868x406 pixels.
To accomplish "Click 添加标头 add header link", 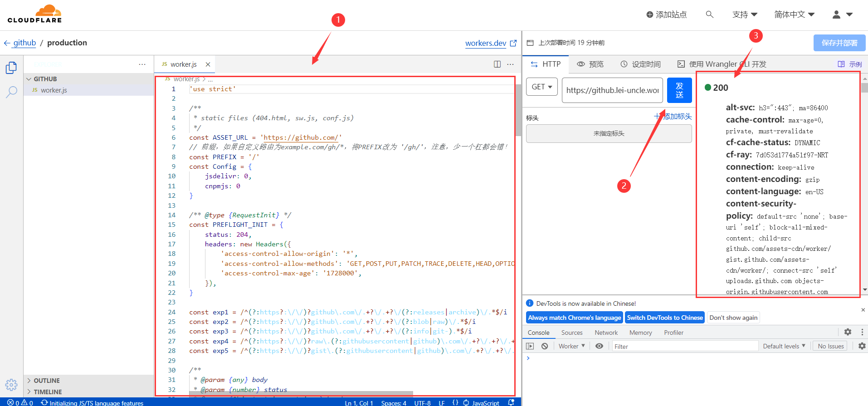I will coord(673,117).
